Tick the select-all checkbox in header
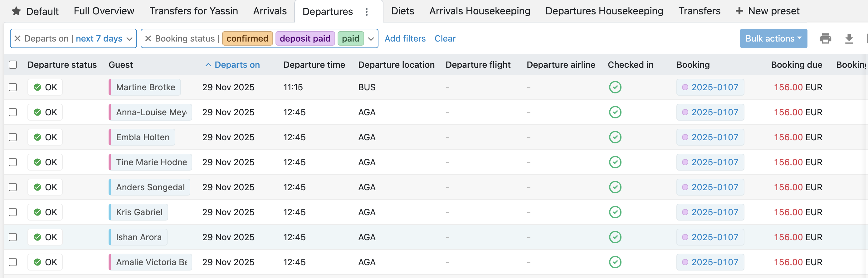Screen dimensions: 868x278 (13, 64)
